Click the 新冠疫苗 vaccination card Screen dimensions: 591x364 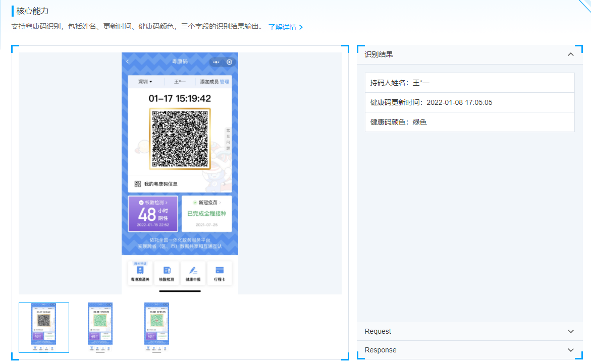click(x=206, y=214)
